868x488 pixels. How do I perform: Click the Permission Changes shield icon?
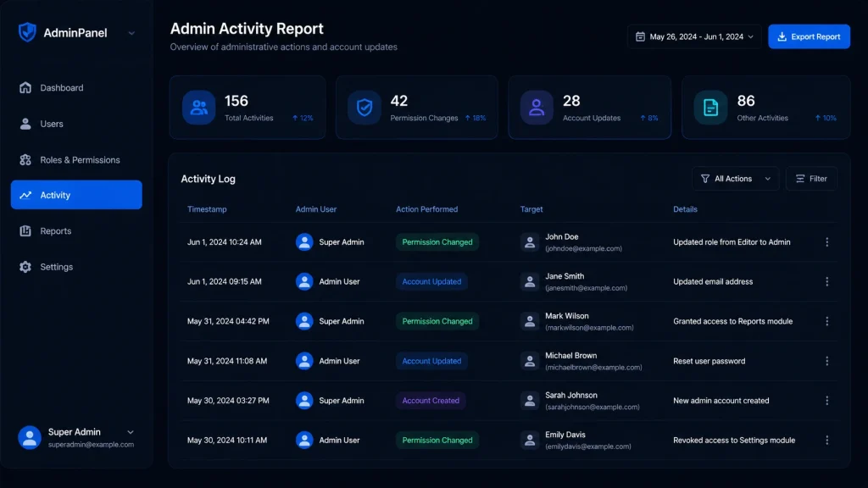click(x=364, y=108)
